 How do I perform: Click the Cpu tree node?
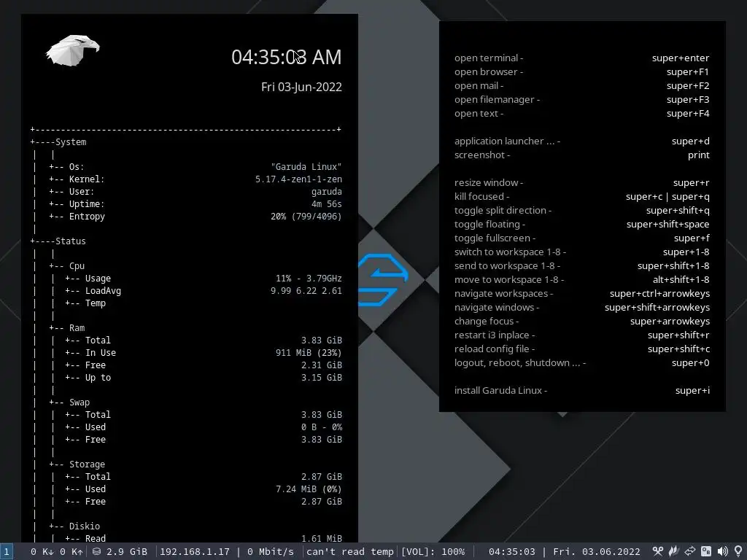click(x=77, y=265)
